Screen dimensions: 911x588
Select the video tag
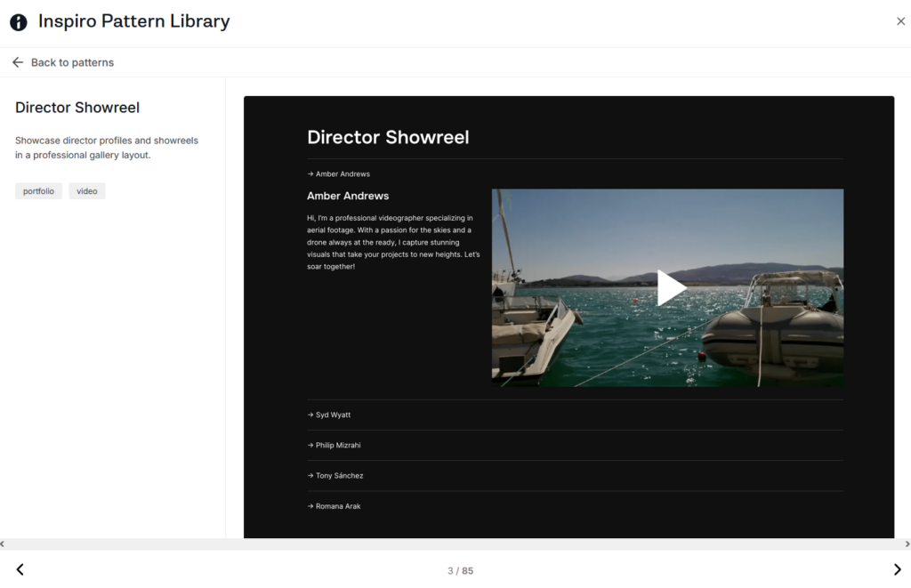pos(87,191)
